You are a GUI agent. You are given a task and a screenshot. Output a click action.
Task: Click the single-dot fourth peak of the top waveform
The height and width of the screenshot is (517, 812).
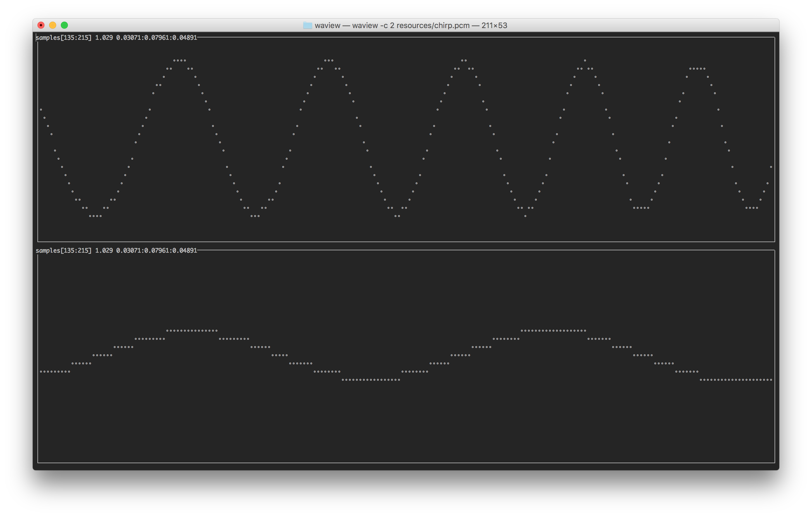tap(585, 61)
